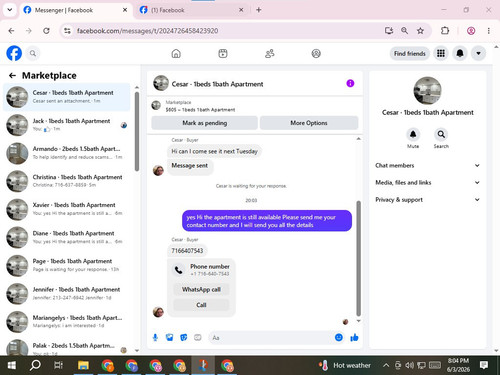Screen dimensions: 500x375
Task: Choose a sticker icon in composer
Action: (x=184, y=338)
